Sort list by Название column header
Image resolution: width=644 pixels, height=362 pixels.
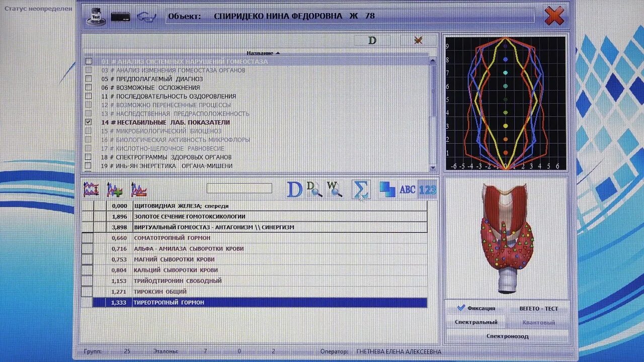pyautogui.click(x=263, y=53)
